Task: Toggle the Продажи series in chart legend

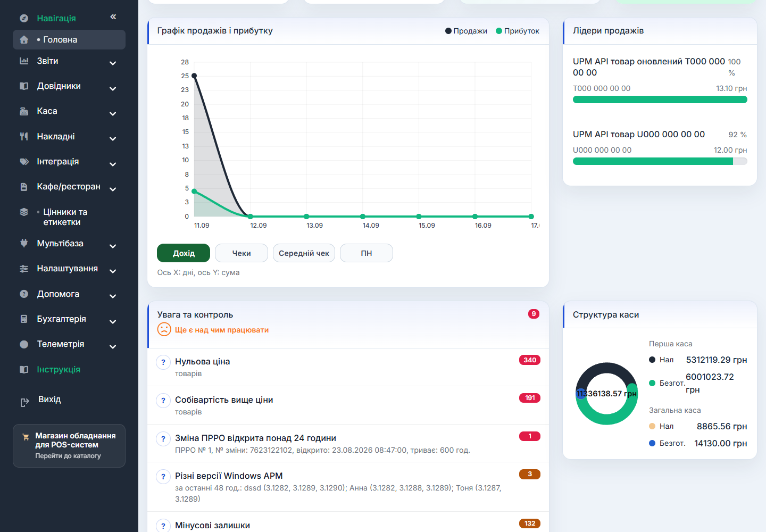Action: tap(466, 31)
